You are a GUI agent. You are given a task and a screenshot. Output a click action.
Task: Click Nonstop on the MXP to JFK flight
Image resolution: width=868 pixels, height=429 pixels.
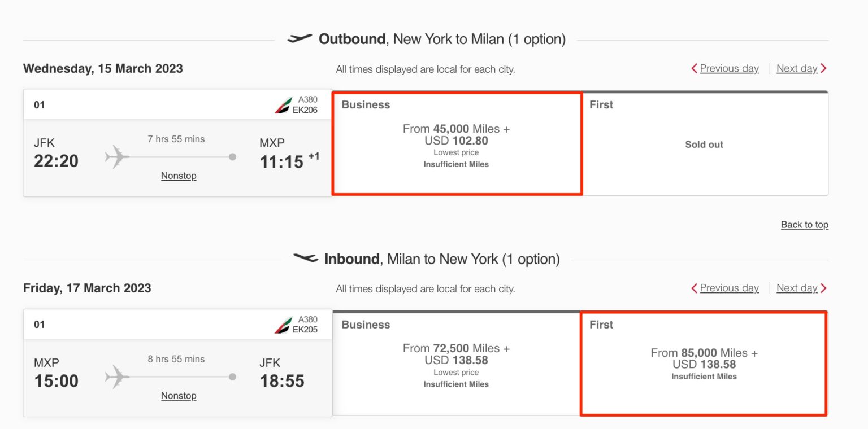pos(179,396)
